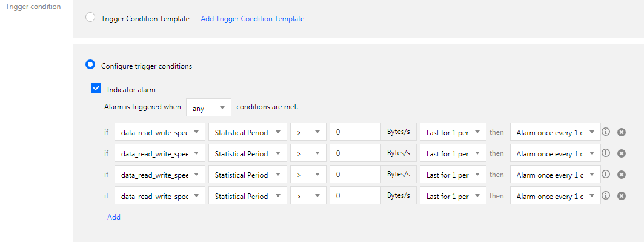Click info icon on first condition row
Viewport: 644px width, 242px height.
(605, 132)
